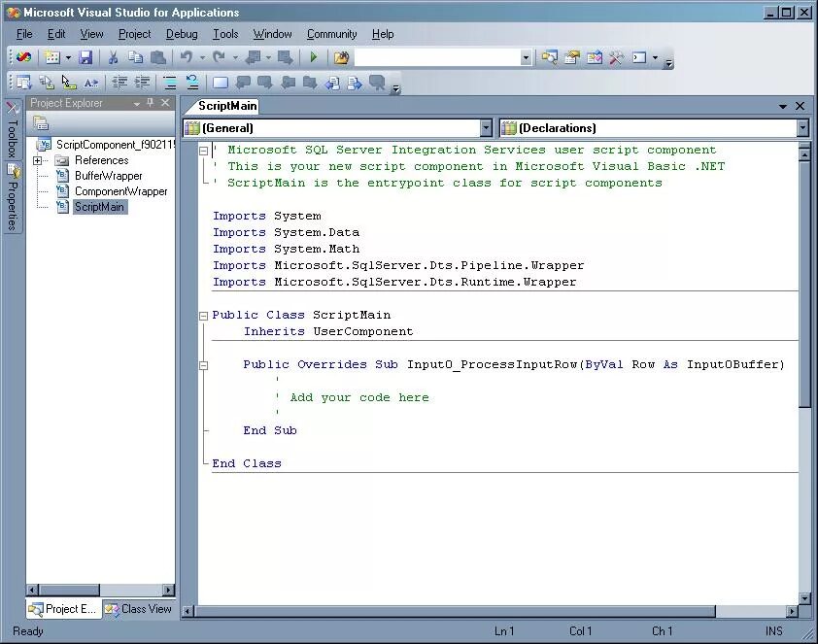Open the Project menu
This screenshot has width=818, height=644.
pos(135,34)
